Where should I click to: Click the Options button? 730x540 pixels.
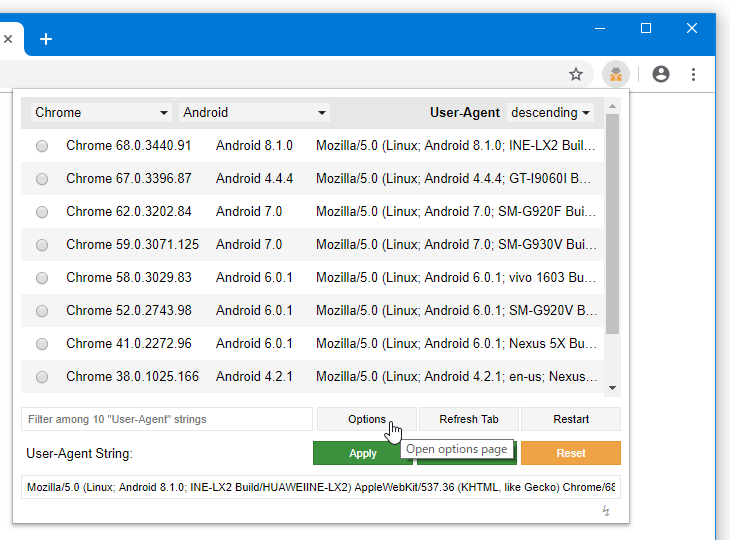pos(367,419)
